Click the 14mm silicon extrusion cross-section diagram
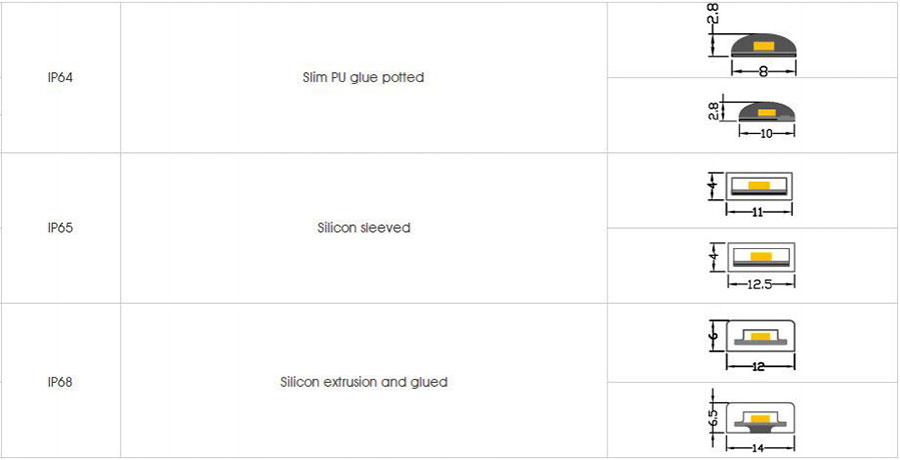The height and width of the screenshot is (460, 900). coord(760,417)
